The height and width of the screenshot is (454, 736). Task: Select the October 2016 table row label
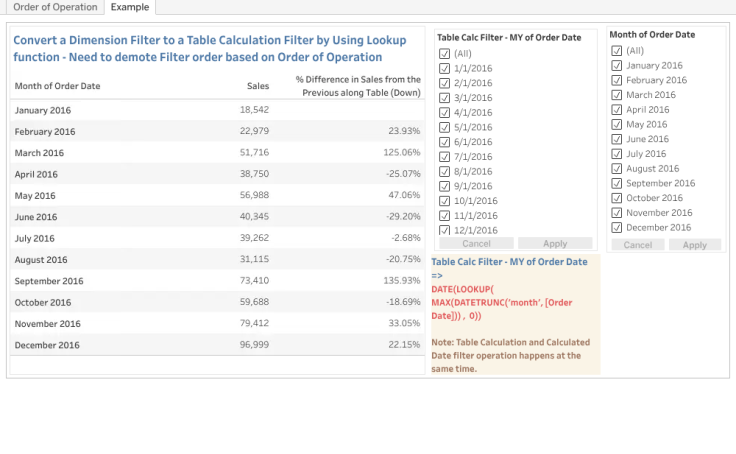pyautogui.click(x=43, y=302)
